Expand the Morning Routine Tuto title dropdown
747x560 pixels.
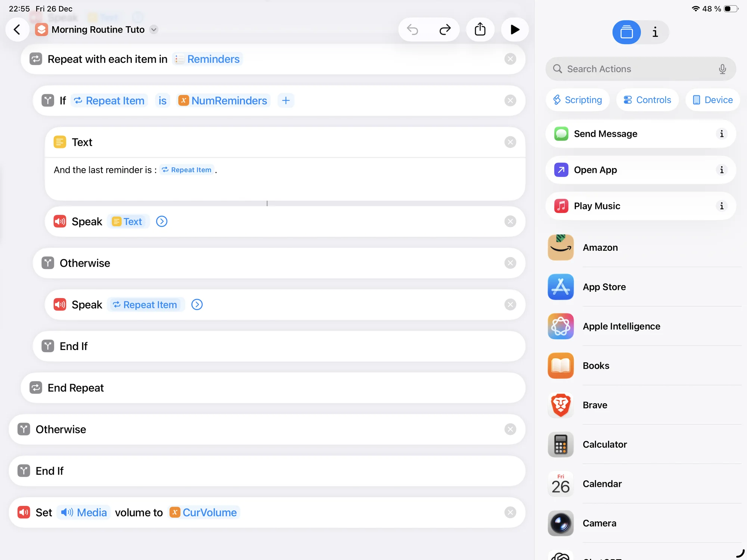point(154,30)
